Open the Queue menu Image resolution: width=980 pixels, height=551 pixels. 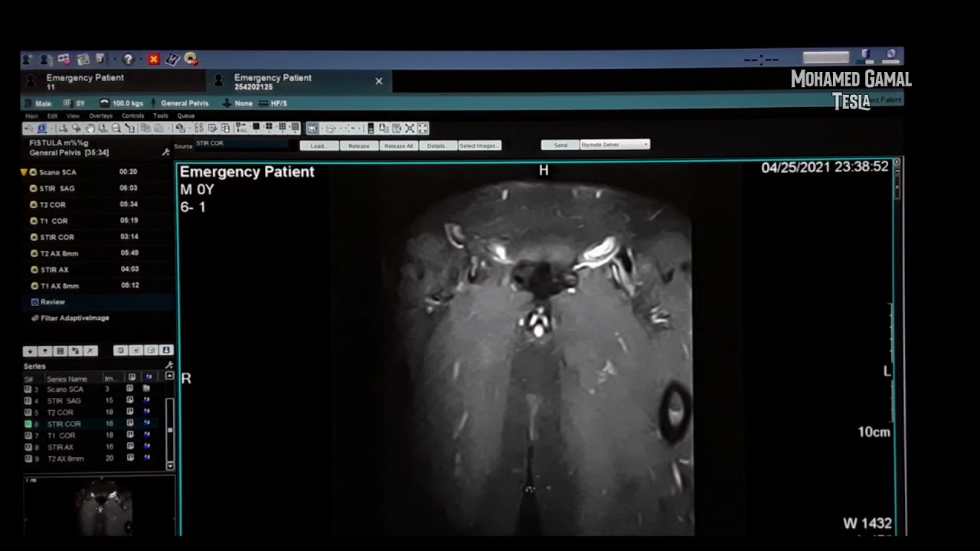(x=186, y=116)
